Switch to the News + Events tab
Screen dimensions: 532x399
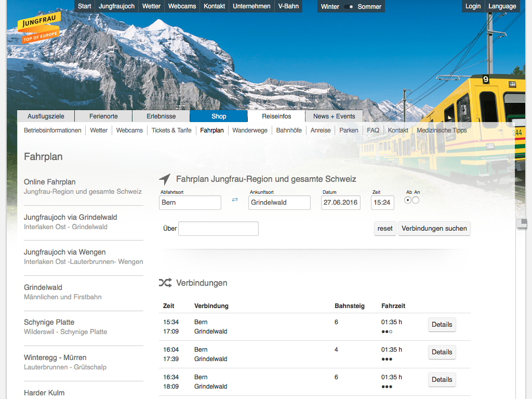(334, 116)
